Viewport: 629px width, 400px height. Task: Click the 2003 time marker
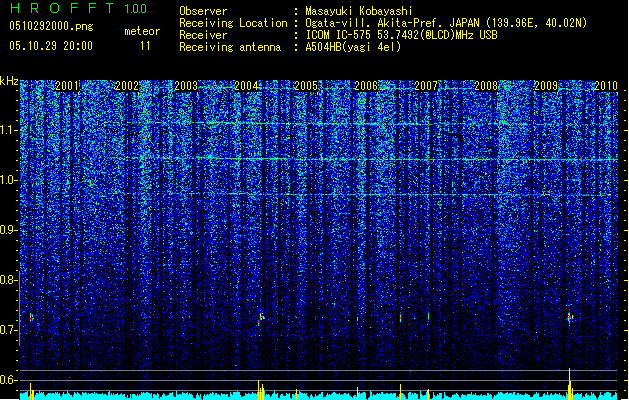point(186,85)
